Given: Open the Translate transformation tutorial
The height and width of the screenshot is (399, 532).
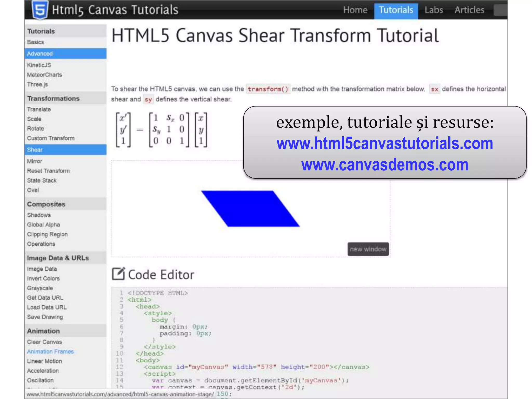Looking at the screenshot, I should coord(39,109).
